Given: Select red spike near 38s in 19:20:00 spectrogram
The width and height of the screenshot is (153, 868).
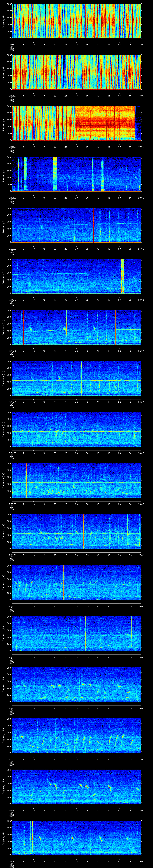Looking at the screenshot, I should 94,225.
